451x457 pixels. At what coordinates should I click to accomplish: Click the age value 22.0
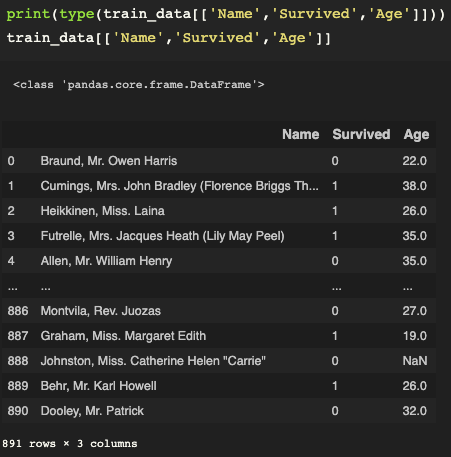point(415,161)
